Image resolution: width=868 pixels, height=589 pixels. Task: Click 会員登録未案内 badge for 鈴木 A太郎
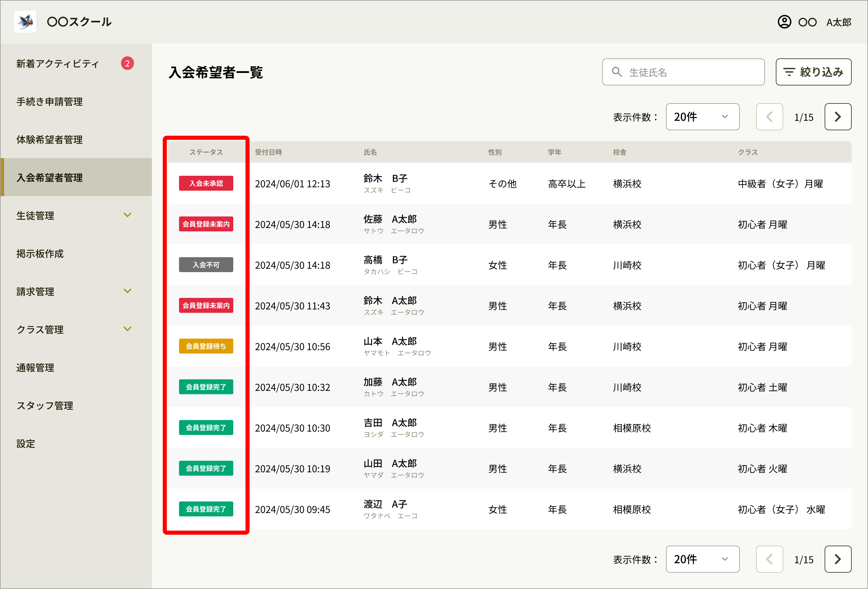[206, 306]
